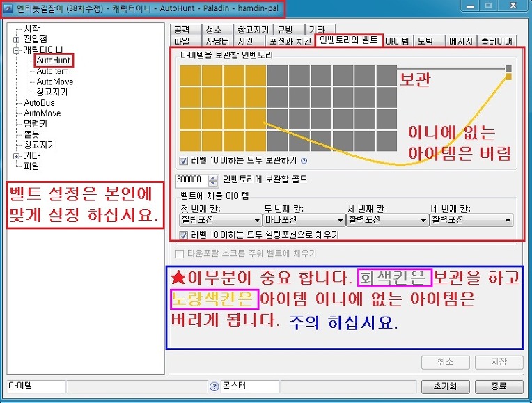Minimize the 엔티봇길잡이 window
This screenshot has height=403, width=532.
(x=470, y=6)
